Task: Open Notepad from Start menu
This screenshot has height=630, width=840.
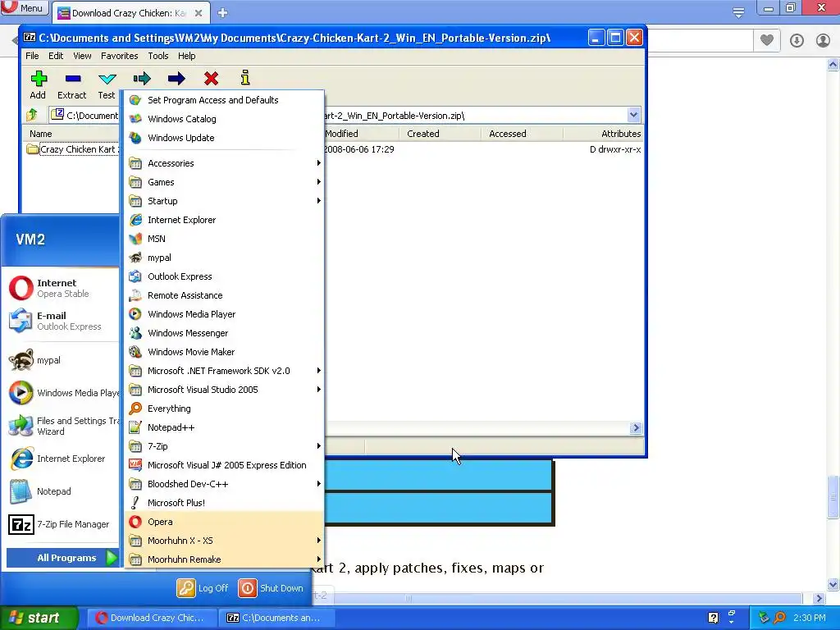Action: pyautogui.click(x=62, y=491)
